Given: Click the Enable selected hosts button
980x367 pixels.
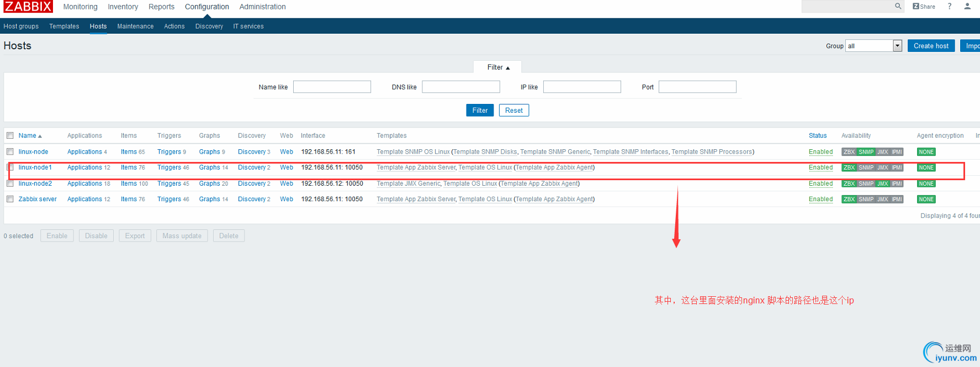Looking at the screenshot, I should tap(57, 236).
